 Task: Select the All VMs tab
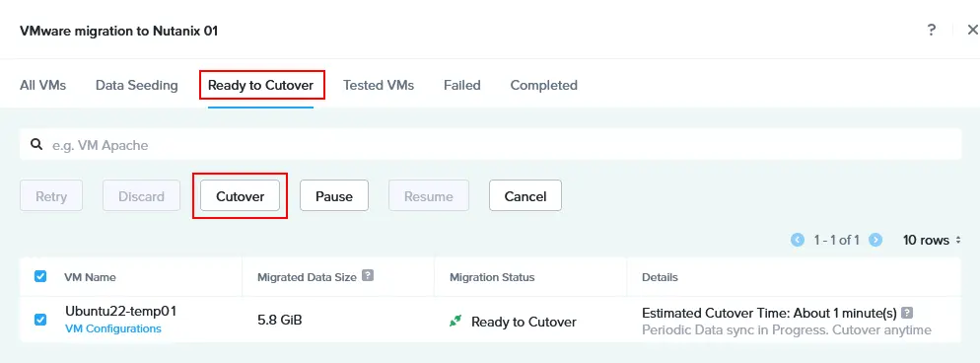pyautogui.click(x=43, y=85)
